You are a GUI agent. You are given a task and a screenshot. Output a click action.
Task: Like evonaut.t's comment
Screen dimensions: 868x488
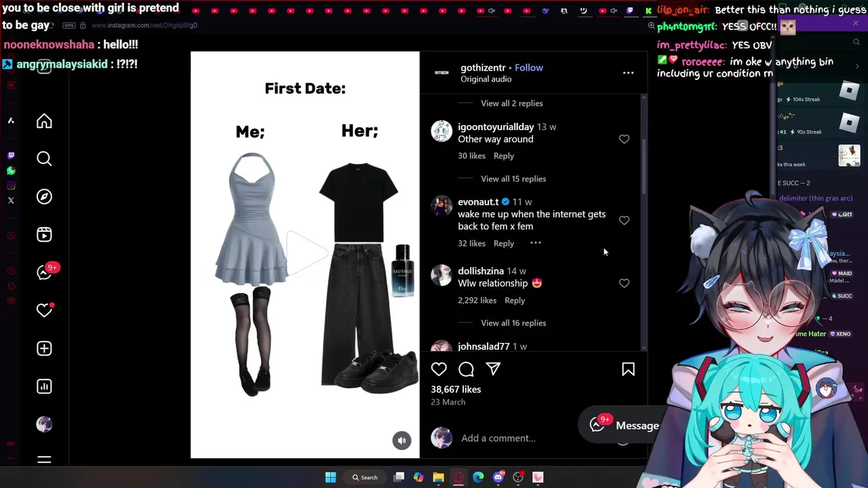click(624, 220)
